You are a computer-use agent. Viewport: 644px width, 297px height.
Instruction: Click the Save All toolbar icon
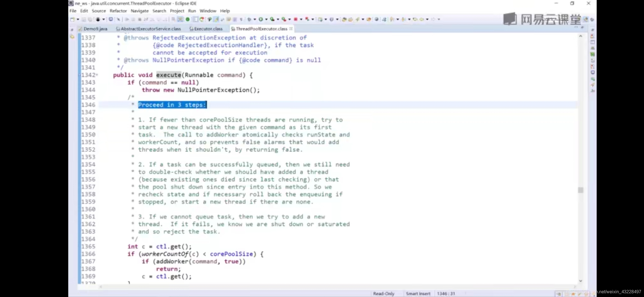click(90, 19)
